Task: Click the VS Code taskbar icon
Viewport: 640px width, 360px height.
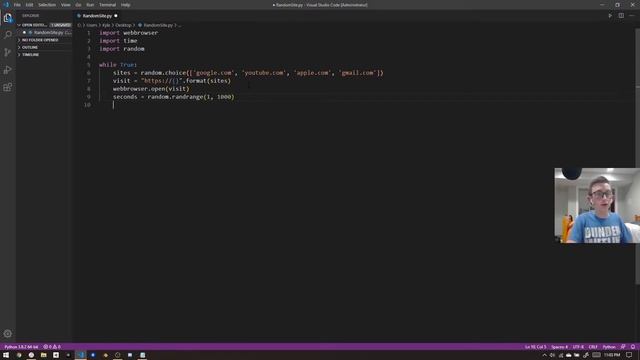Action: coord(81,355)
